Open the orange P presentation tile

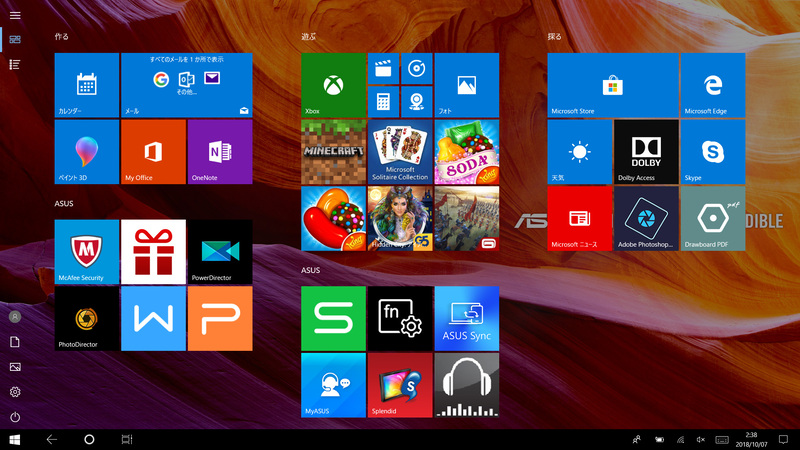220,318
